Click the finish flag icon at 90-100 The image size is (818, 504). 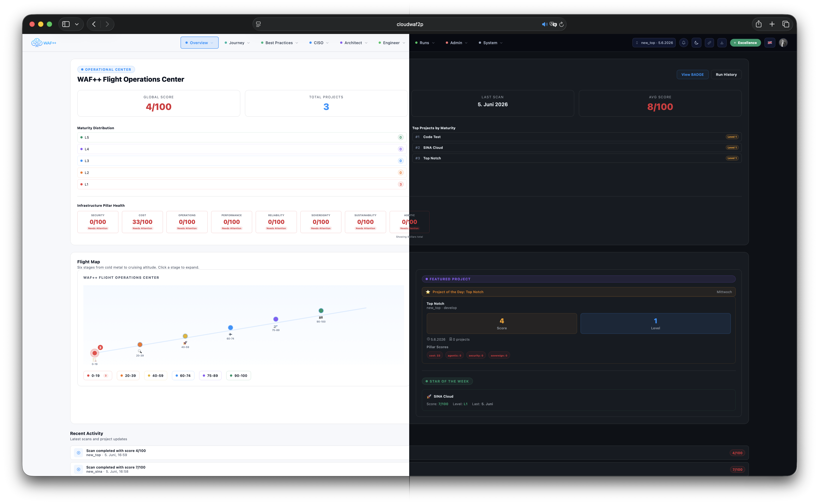pos(321,317)
